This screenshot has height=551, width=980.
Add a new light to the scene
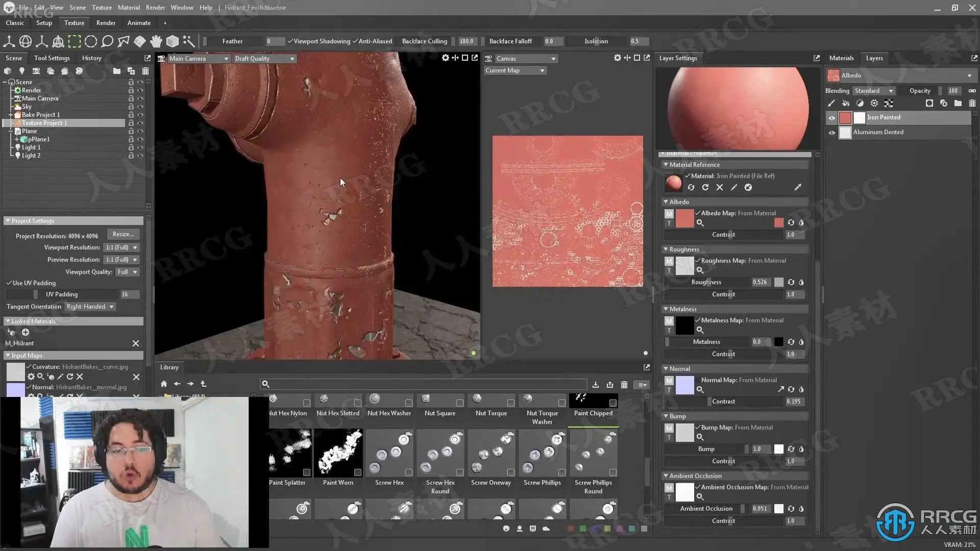point(21,71)
